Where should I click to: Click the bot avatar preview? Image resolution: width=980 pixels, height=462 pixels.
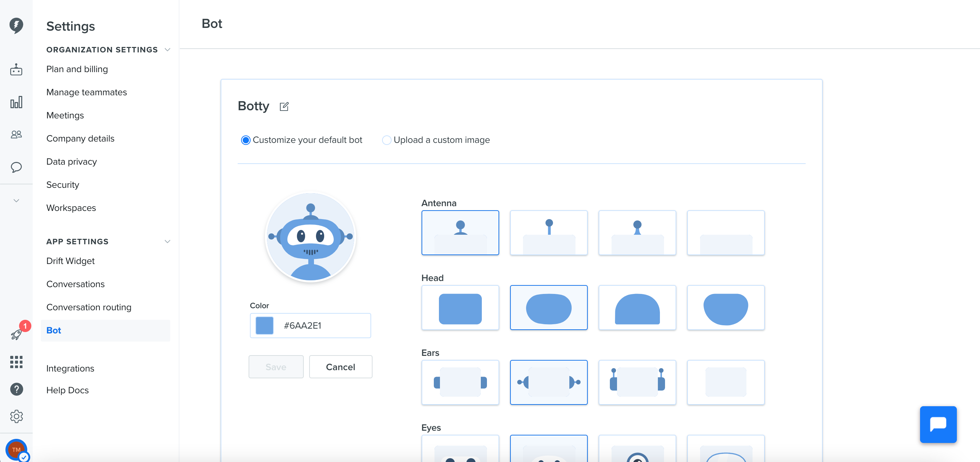coord(311,237)
